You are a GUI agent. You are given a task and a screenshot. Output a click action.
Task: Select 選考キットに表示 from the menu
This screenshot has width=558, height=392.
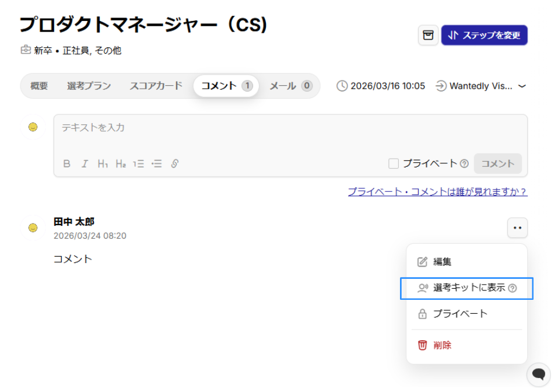click(x=468, y=288)
